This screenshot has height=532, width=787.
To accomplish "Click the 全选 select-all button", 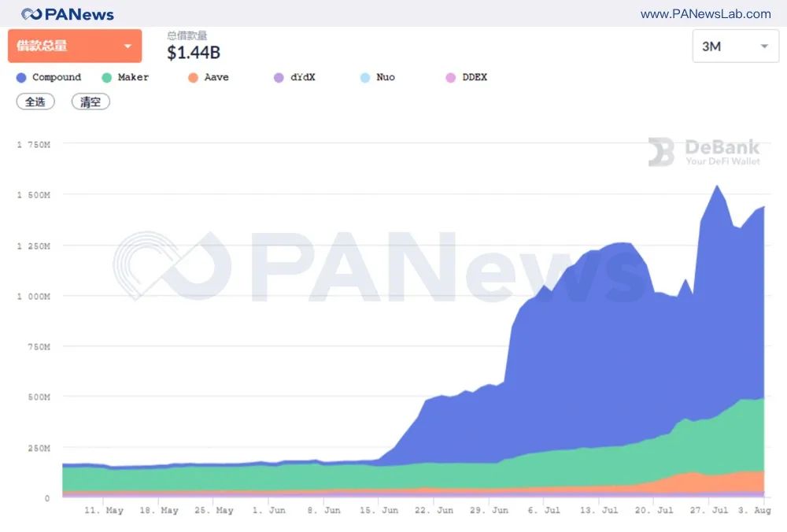I will [x=35, y=102].
